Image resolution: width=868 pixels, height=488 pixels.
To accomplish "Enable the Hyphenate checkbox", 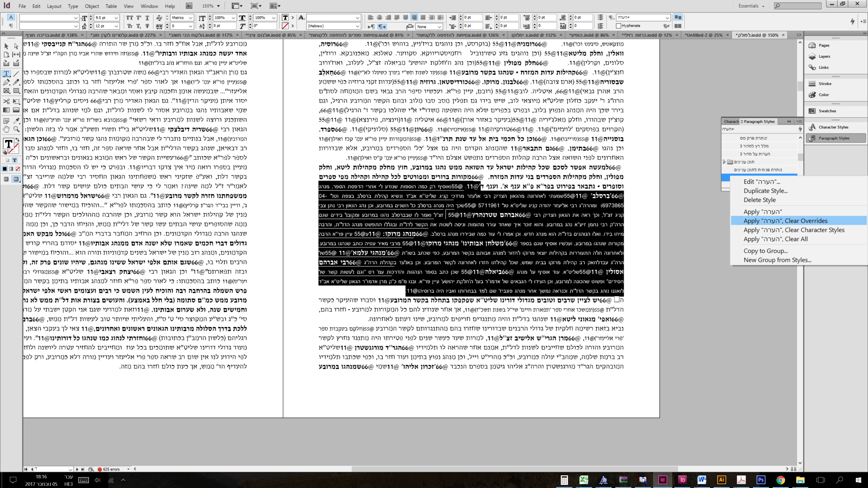I will [618, 26].
